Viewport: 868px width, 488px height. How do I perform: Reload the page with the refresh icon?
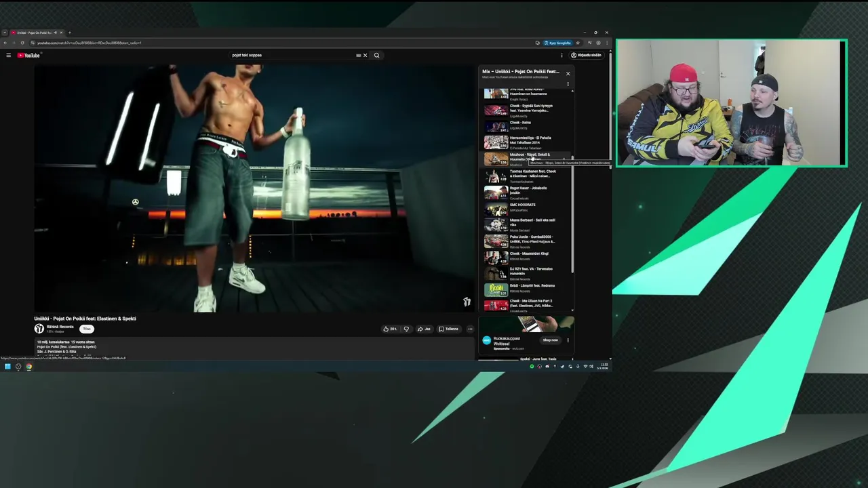point(22,43)
